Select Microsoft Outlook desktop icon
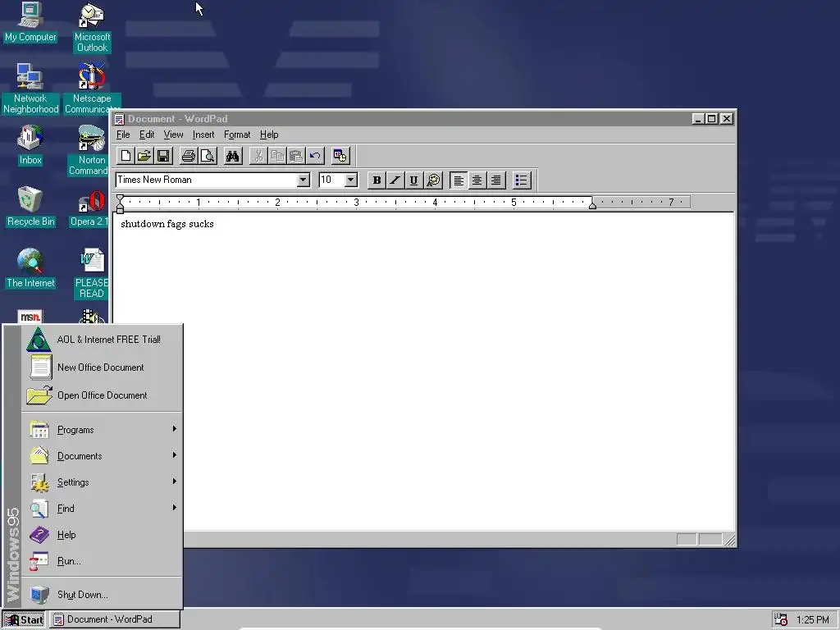Viewport: 840px width, 630px height. click(92, 27)
